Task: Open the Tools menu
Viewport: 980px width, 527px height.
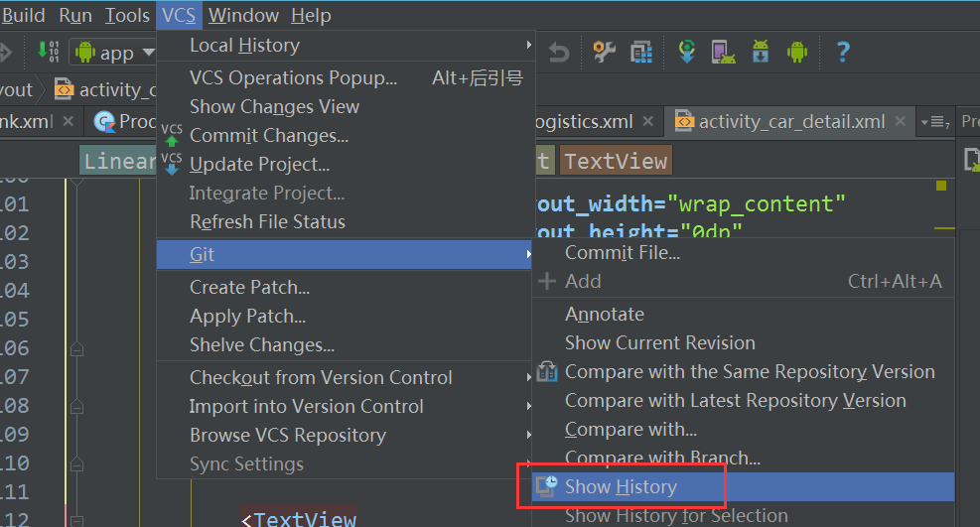Action: pos(127,15)
